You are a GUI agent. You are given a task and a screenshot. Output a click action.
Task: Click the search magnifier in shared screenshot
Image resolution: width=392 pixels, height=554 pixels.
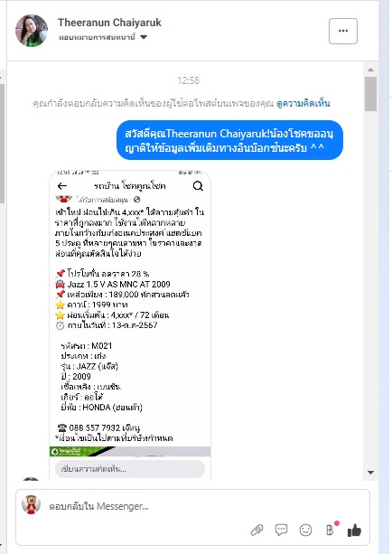click(x=198, y=186)
